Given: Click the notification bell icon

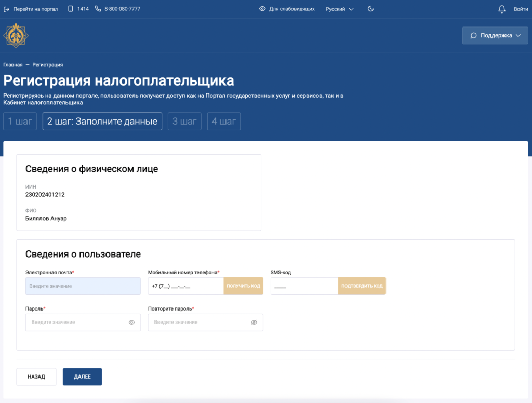Looking at the screenshot, I should pyautogui.click(x=501, y=9).
